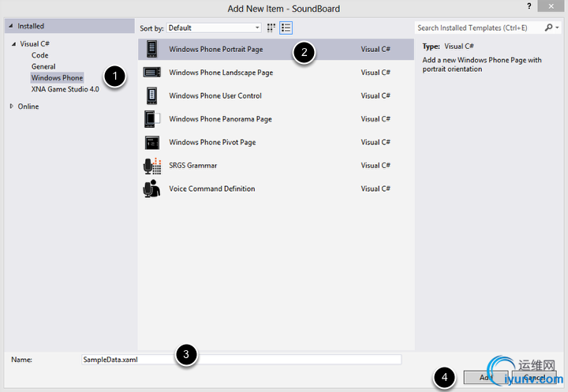Select the General category
Image resolution: width=568 pixels, height=392 pixels.
(43, 67)
